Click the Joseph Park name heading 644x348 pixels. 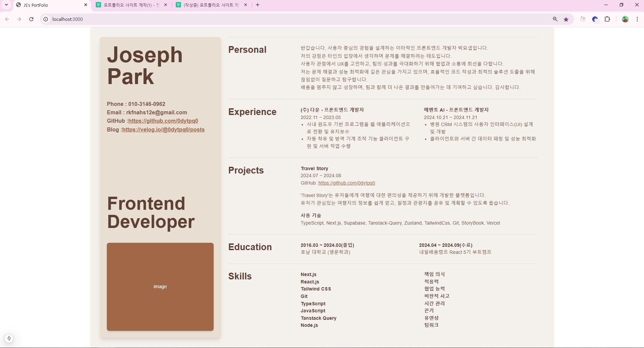click(145, 66)
